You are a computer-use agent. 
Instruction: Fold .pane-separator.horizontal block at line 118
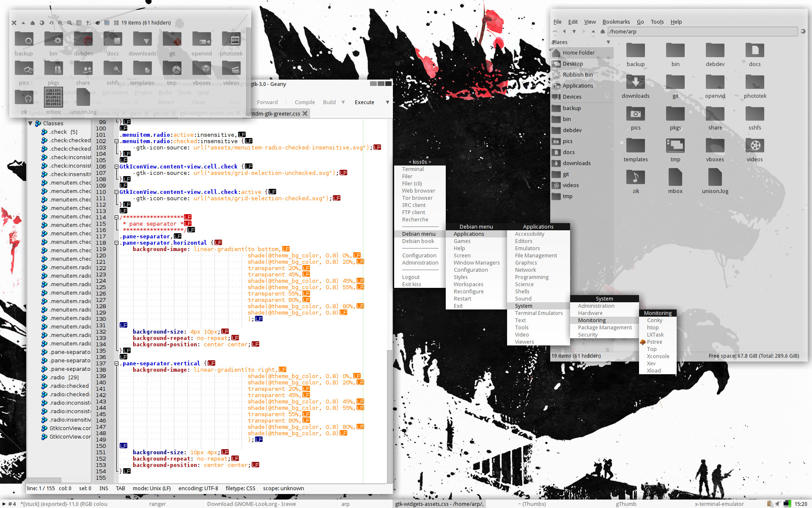pos(116,243)
